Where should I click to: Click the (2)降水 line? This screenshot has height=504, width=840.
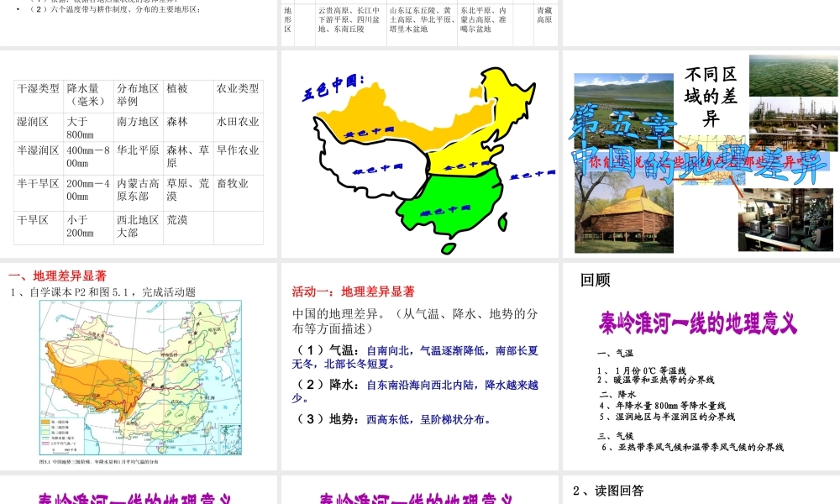point(415,391)
